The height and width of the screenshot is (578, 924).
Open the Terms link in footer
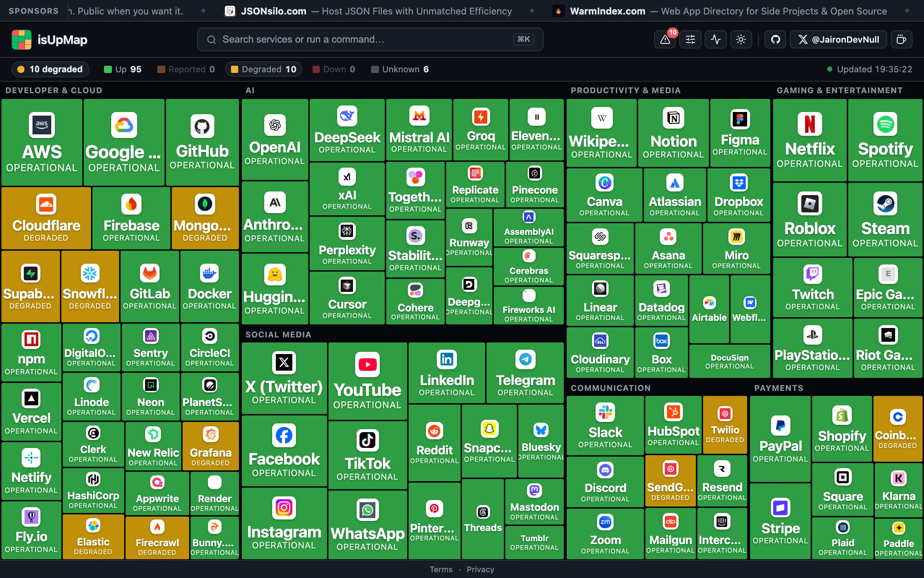tap(441, 569)
